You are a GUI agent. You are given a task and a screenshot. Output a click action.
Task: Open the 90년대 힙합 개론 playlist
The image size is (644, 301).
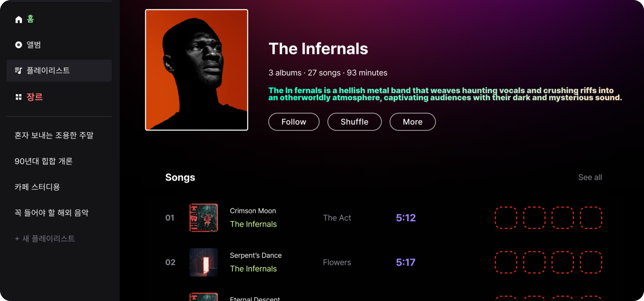(43, 161)
